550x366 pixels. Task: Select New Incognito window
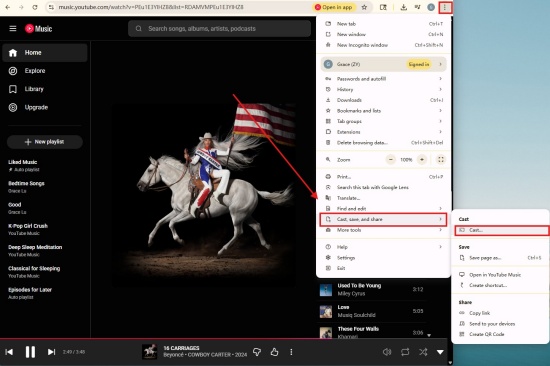(384, 45)
